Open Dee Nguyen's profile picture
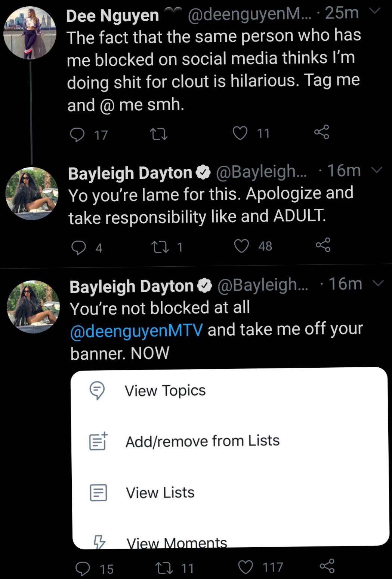Image resolution: width=392 pixels, height=579 pixels. coord(30,33)
